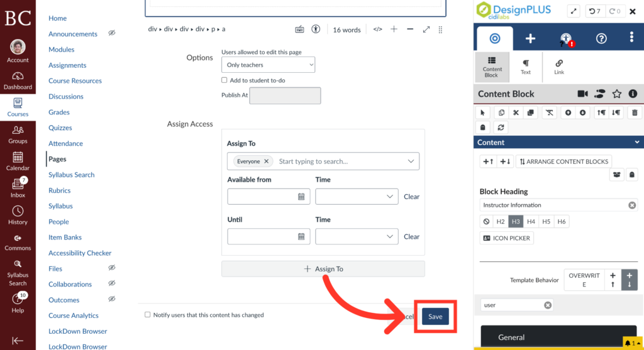Clear the Available from date
This screenshot has height=350, width=644.
411,197
